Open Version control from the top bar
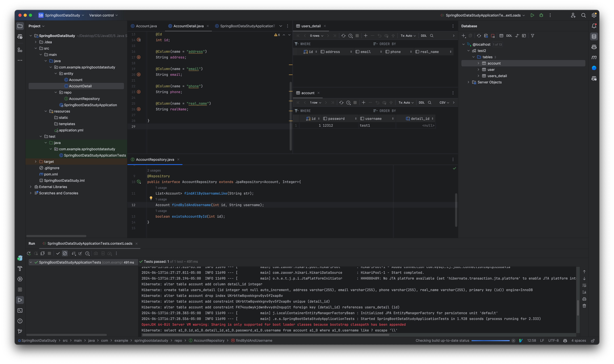The image size is (614, 364). [x=102, y=15]
